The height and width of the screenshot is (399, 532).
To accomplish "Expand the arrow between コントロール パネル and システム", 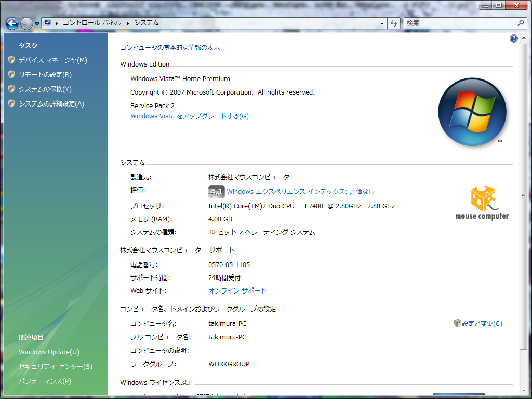I will (128, 23).
